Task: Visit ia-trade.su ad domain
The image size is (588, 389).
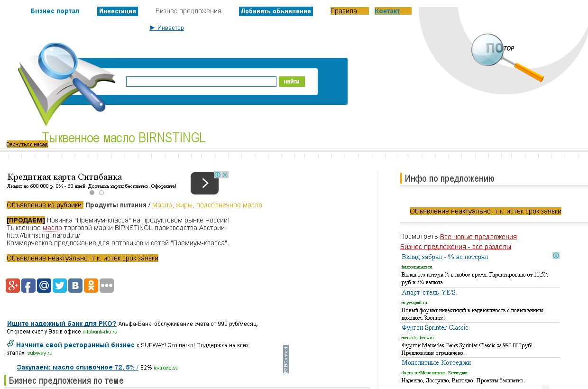Action: coord(166,367)
